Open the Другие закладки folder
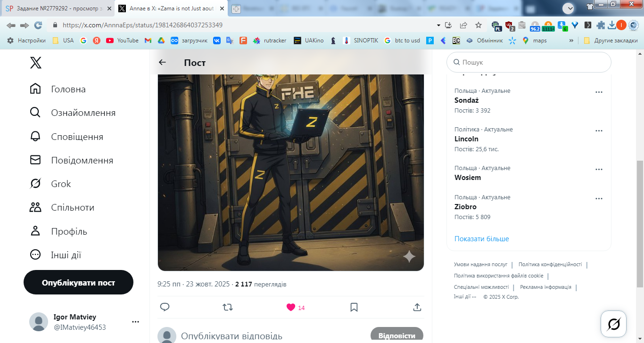The image size is (644, 343). tap(611, 41)
